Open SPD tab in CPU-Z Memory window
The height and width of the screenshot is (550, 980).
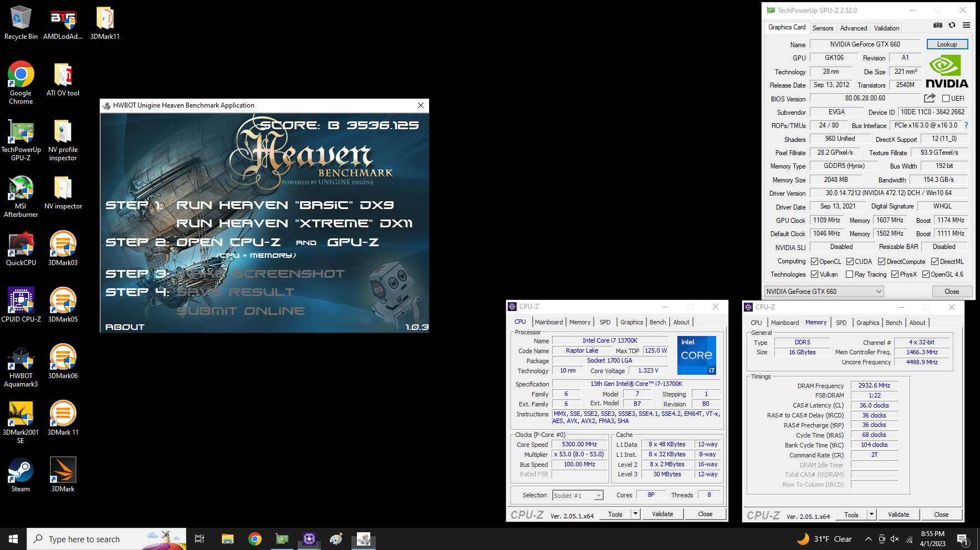pyautogui.click(x=841, y=323)
